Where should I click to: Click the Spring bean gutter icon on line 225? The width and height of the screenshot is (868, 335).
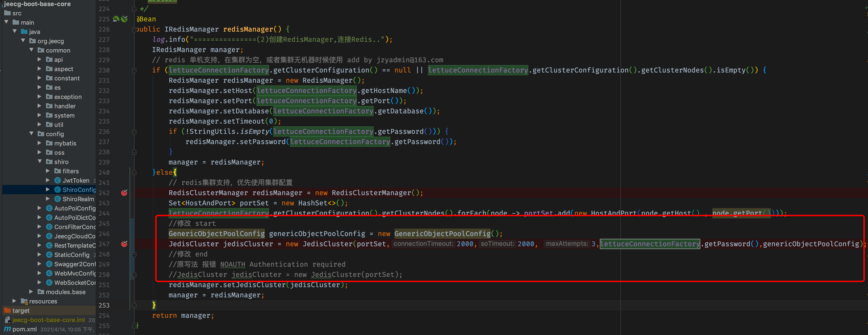(x=116, y=19)
